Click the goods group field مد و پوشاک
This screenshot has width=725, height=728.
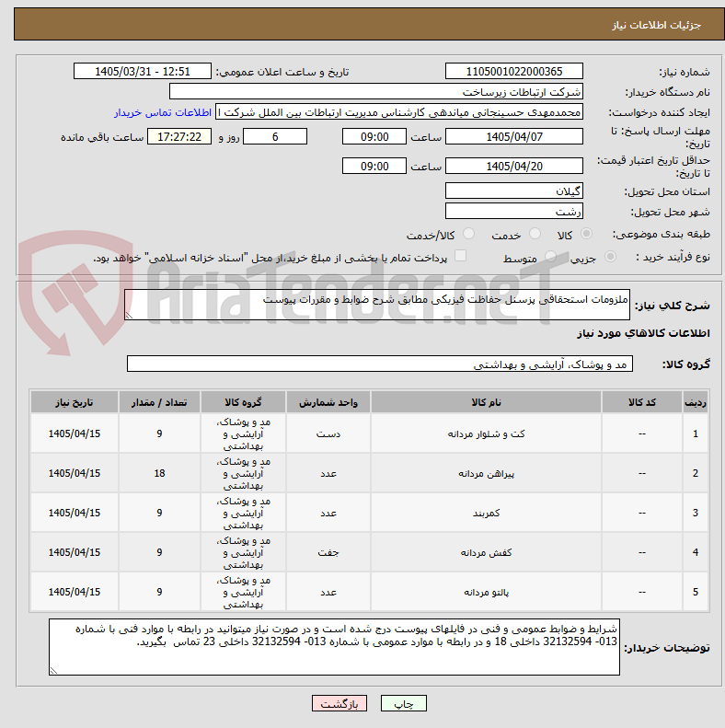tap(380, 364)
